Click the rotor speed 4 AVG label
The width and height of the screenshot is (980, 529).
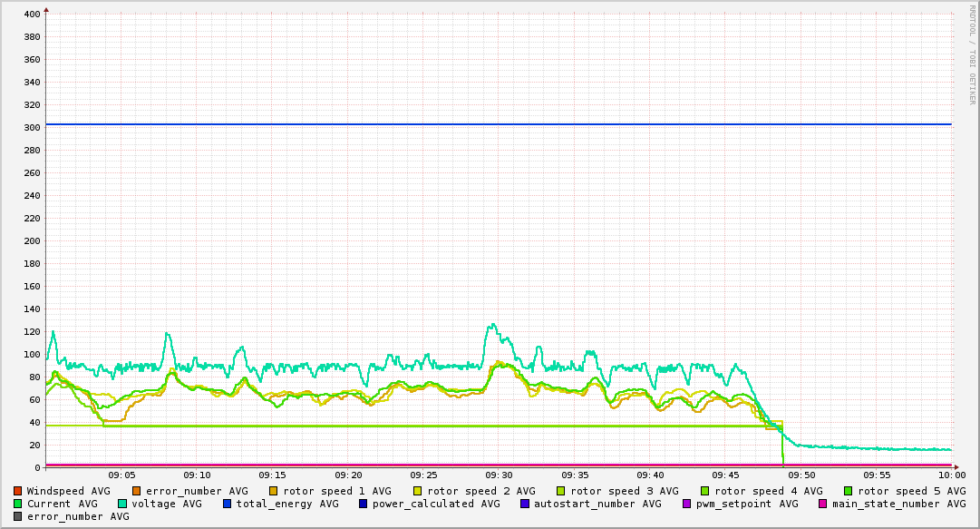click(769, 492)
